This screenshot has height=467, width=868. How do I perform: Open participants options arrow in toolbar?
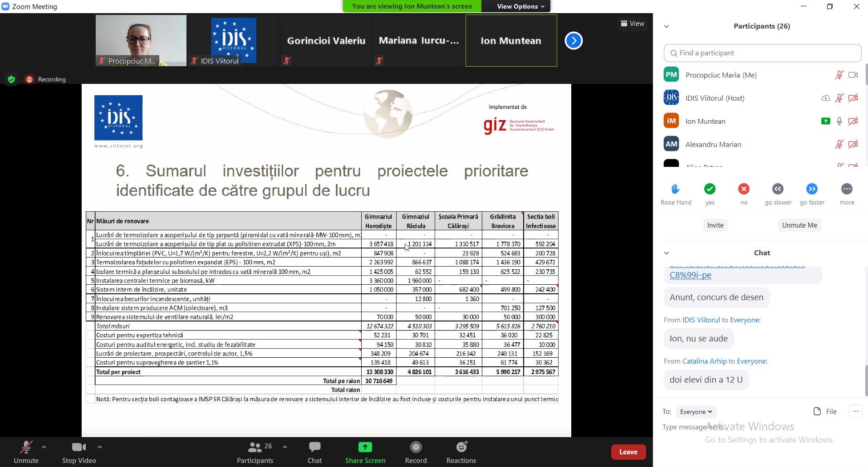tap(285, 447)
